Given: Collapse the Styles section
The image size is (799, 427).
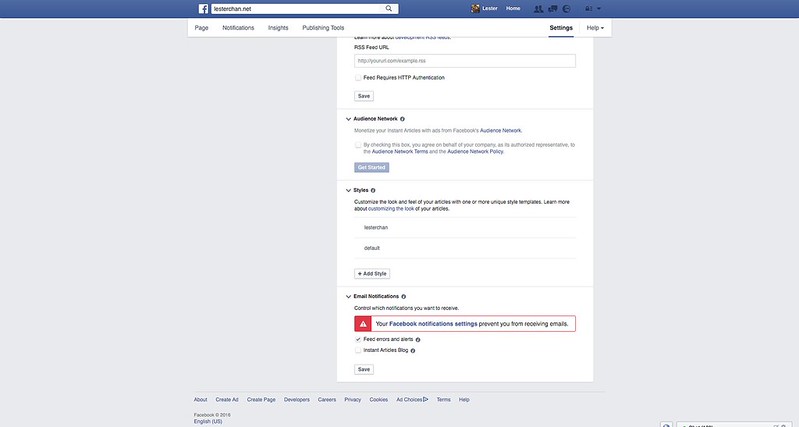Looking at the screenshot, I should (348, 190).
